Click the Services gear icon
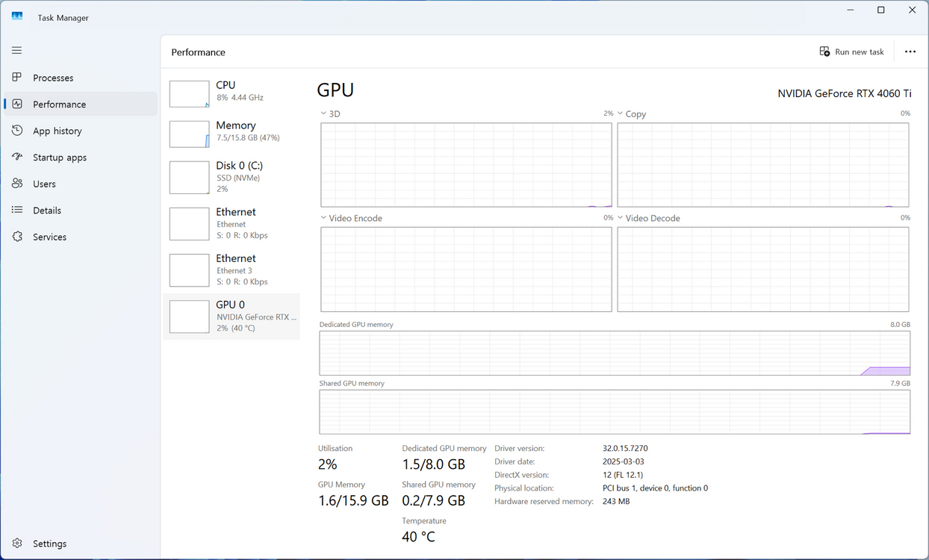The height and width of the screenshot is (560, 929). [x=17, y=237]
